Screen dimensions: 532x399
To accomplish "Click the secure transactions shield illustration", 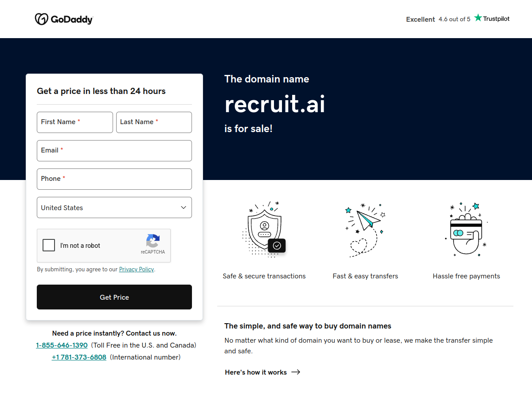I will tap(264, 229).
